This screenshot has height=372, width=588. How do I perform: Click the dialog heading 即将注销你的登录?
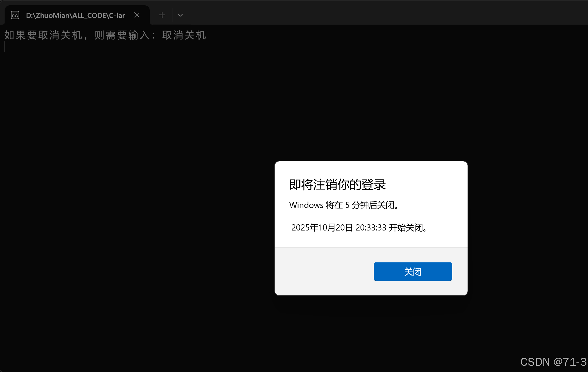(x=337, y=185)
